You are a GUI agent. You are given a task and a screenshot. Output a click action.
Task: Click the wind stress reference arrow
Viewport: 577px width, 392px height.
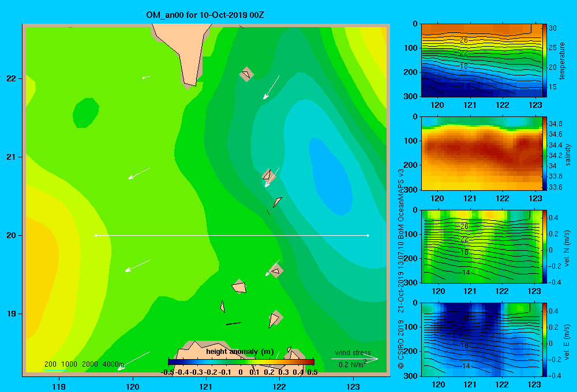[x=355, y=359]
